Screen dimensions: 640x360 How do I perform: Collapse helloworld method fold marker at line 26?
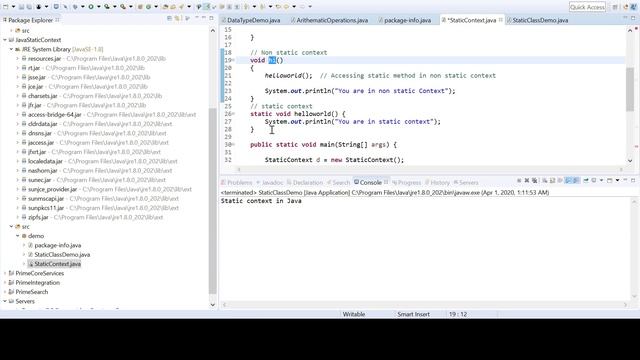point(233,114)
